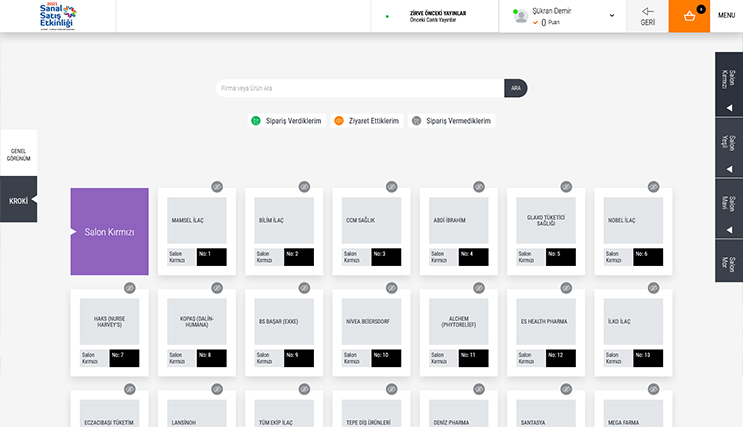Open the Nivea Beiersdorf stand thumbnail
This screenshot has height=427, width=743.
coord(372,321)
